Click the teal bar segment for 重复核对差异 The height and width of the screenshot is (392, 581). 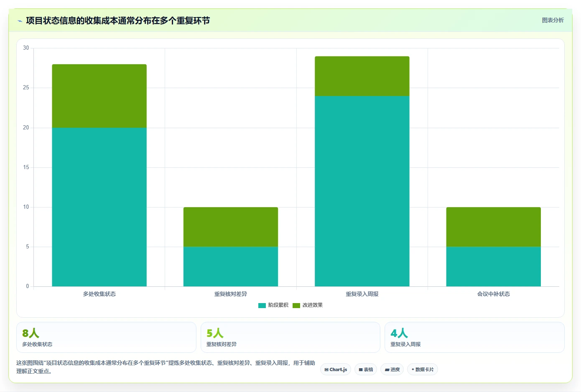click(231, 267)
